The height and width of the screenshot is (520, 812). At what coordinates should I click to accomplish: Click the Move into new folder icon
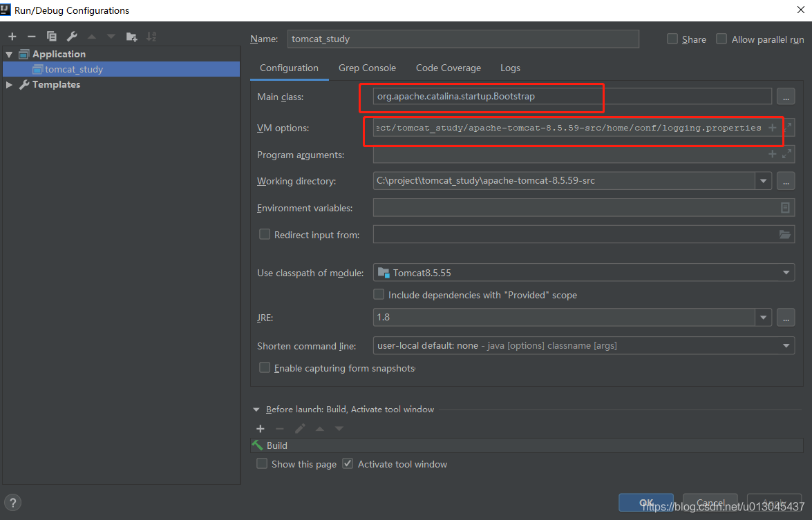[x=131, y=37]
